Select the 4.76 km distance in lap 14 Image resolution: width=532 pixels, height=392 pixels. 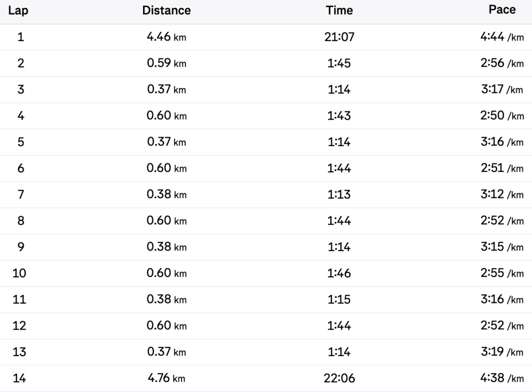click(x=166, y=378)
